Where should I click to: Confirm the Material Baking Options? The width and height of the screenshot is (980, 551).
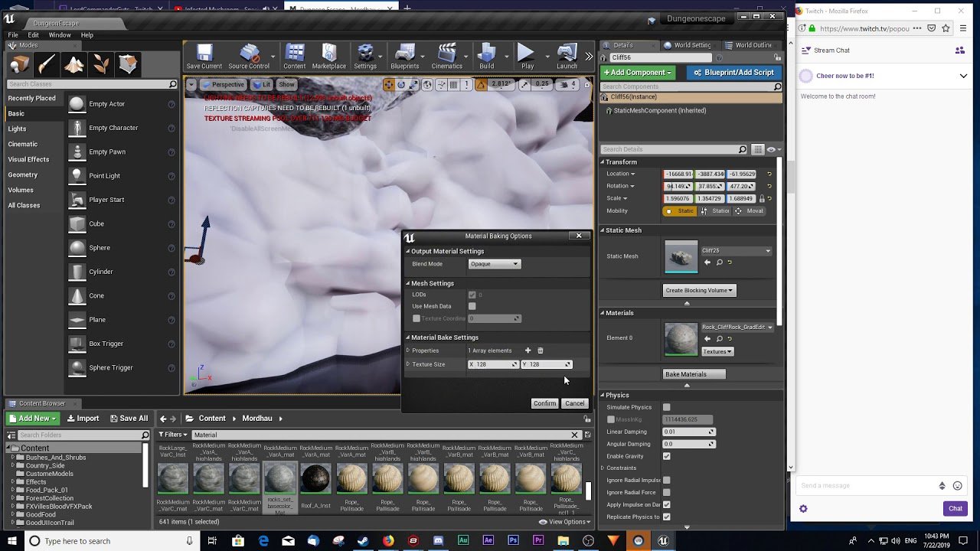[544, 403]
